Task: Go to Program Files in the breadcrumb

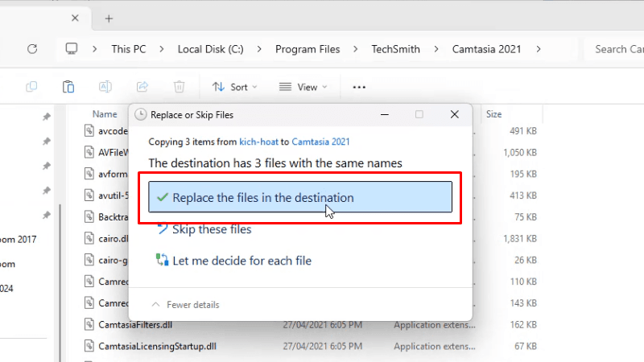Action: point(308,49)
